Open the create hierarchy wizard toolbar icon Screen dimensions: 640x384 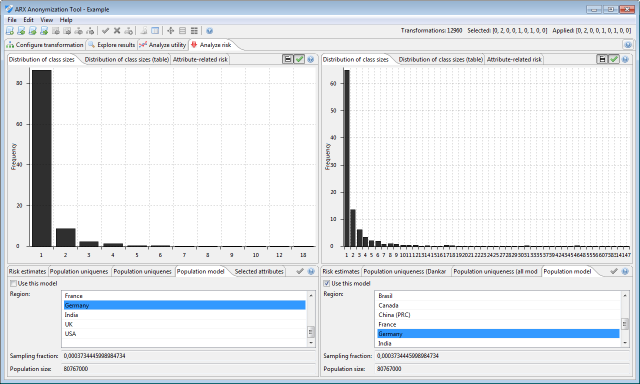(x=128, y=31)
